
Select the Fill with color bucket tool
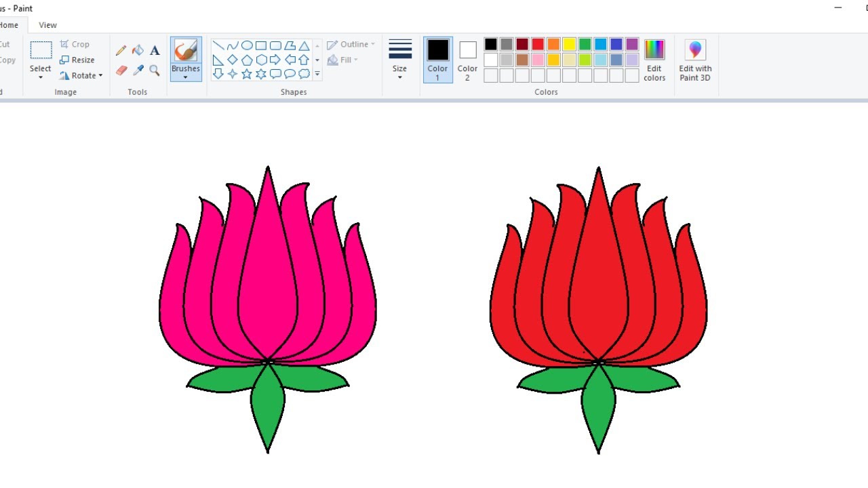(x=138, y=51)
